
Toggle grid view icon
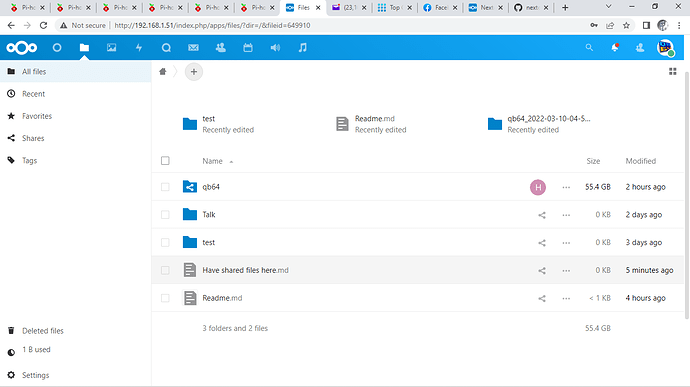(x=672, y=71)
